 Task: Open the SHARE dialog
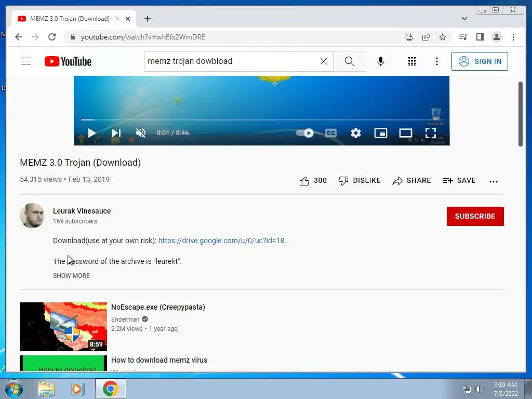coord(411,181)
